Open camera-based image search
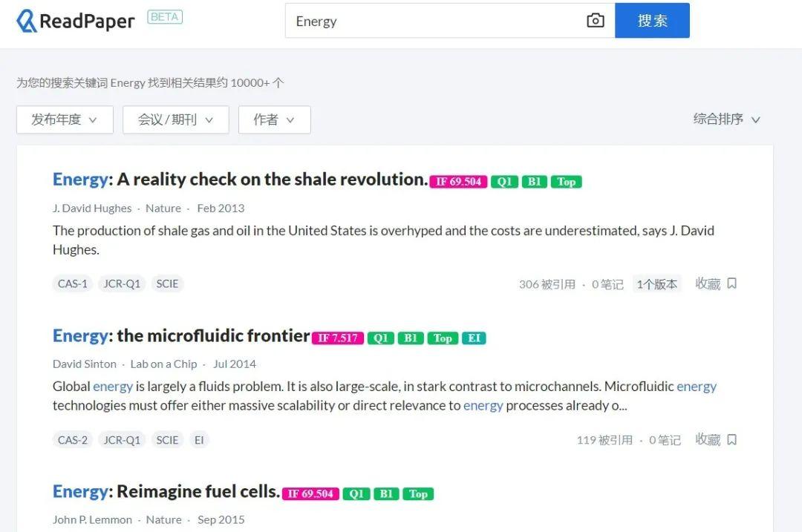Screen dimensions: 802x532 (596, 21)
